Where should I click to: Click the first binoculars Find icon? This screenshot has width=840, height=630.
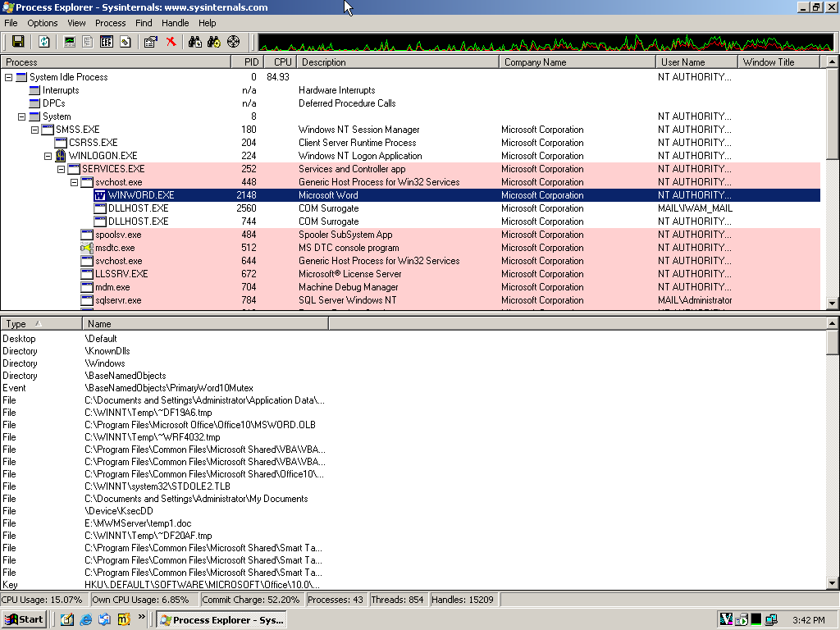[195, 42]
